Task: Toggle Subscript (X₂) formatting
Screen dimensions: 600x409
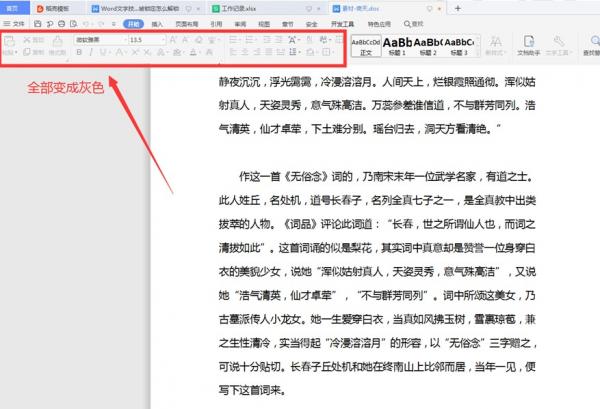Action: [147, 52]
